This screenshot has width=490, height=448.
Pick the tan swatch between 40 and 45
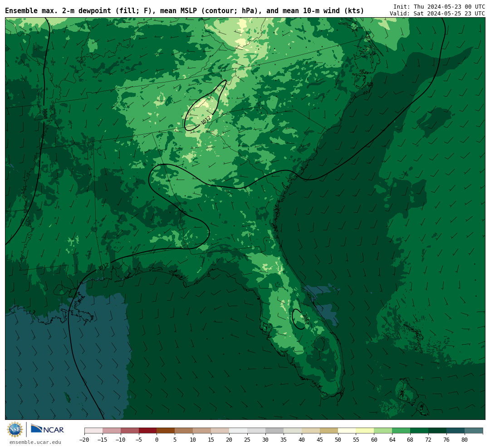coord(311,431)
